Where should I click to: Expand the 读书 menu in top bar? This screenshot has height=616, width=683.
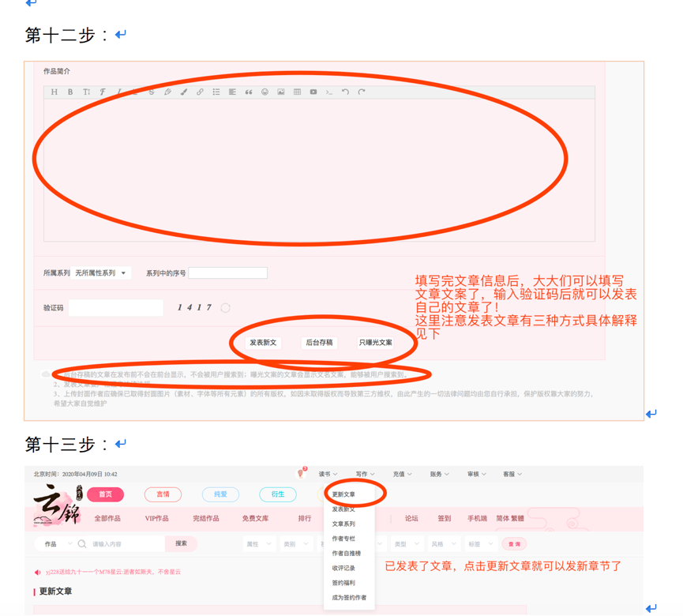point(328,475)
